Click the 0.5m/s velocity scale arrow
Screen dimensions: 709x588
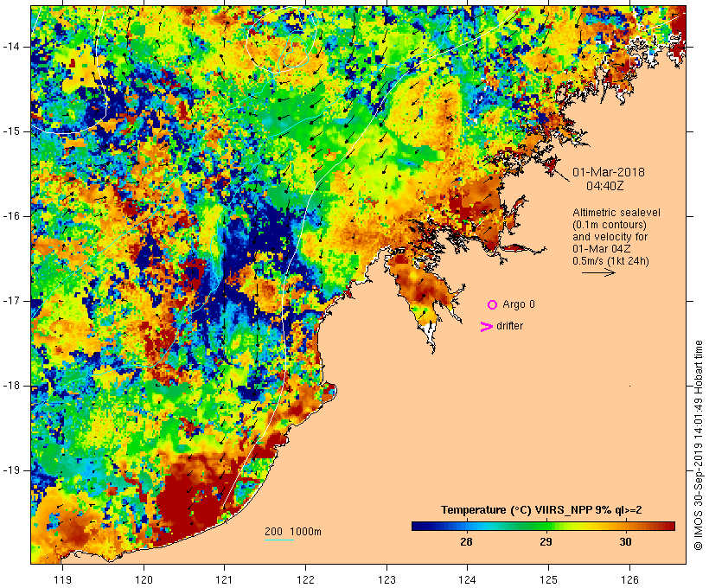pos(598,272)
